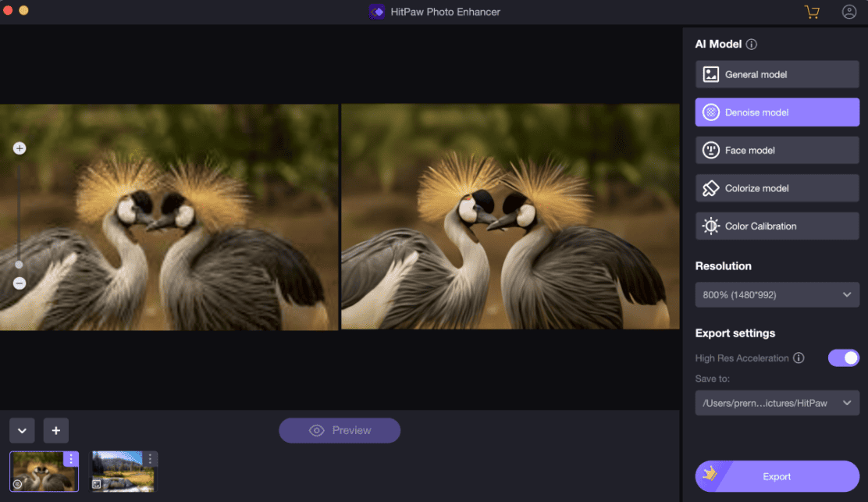Zoom out with the minus icon
Image resolution: width=868 pixels, height=502 pixels.
20,283
